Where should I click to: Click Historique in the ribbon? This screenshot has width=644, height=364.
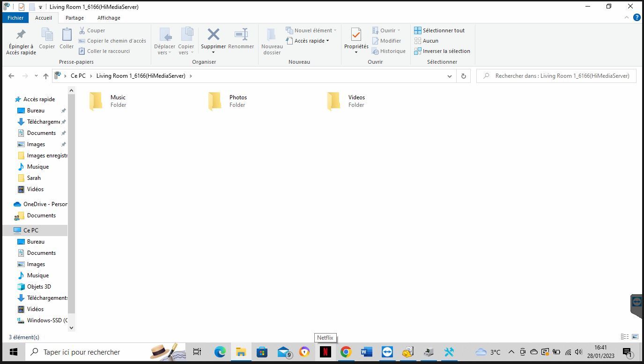tap(389, 51)
